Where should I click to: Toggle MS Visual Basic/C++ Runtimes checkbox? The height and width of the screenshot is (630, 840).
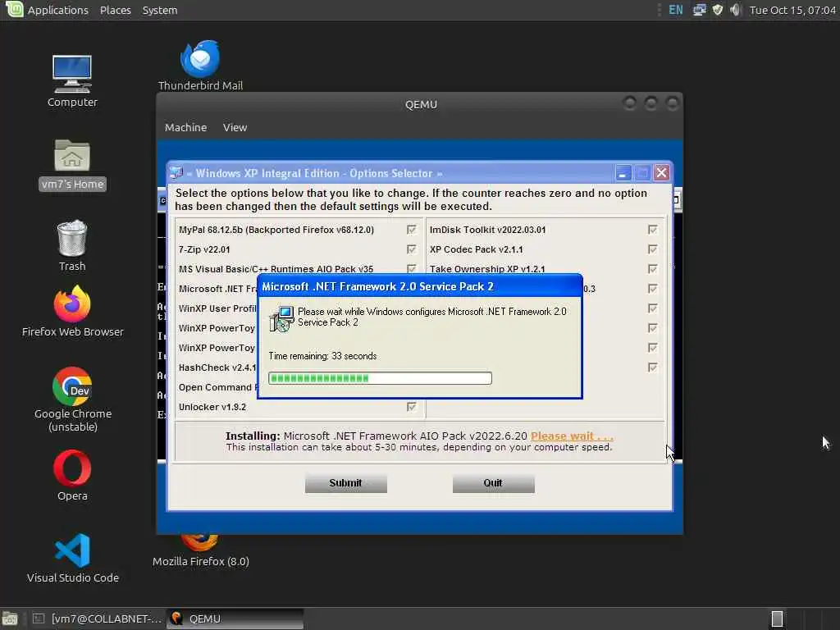point(412,269)
